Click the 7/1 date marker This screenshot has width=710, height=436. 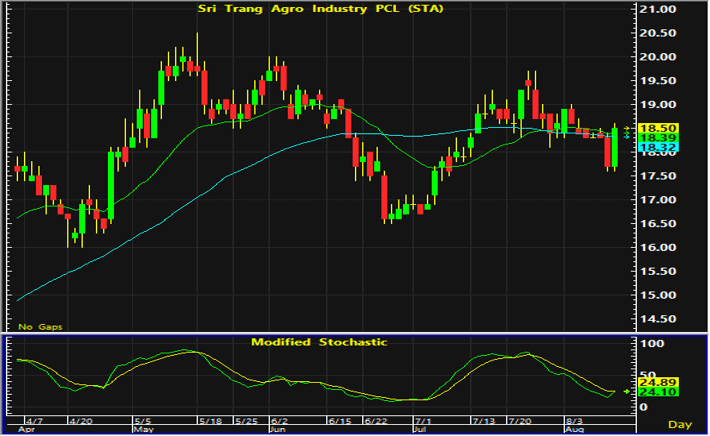[423, 421]
